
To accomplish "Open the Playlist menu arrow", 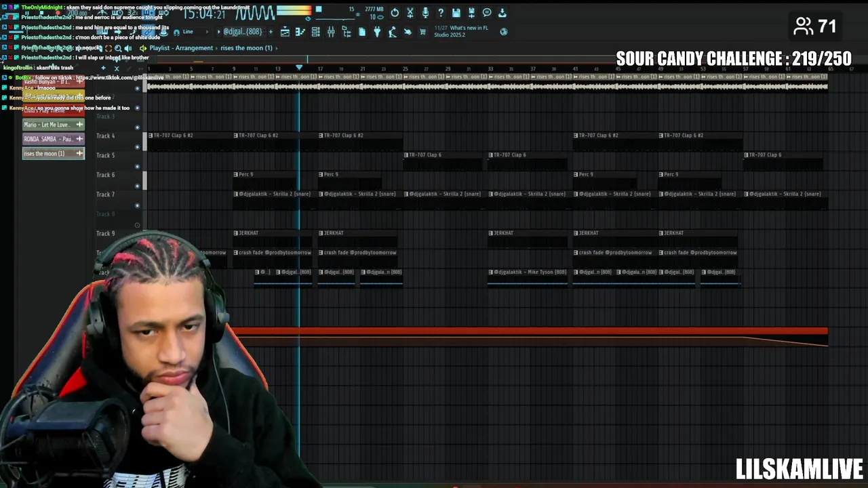I will pos(143,48).
